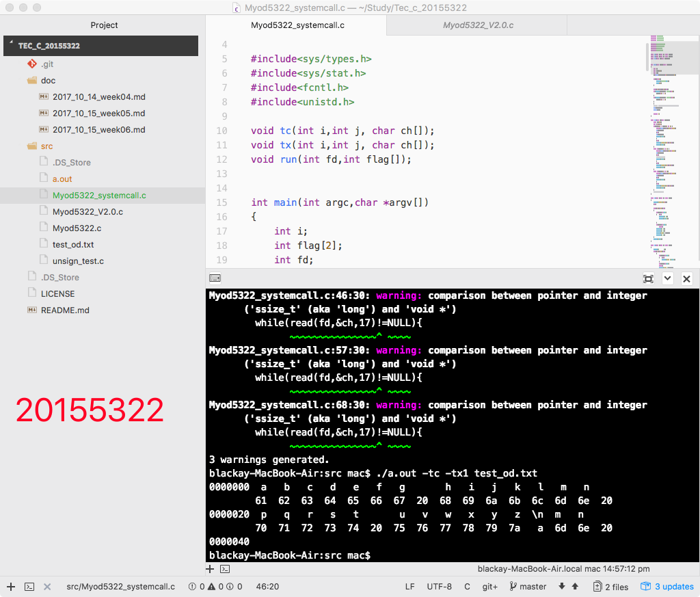Click window title file icon
Screen dimensions: 700x597
click(x=237, y=8)
